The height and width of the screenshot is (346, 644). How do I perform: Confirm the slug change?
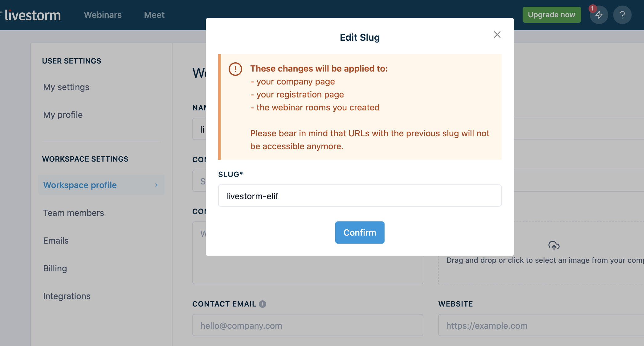point(360,233)
